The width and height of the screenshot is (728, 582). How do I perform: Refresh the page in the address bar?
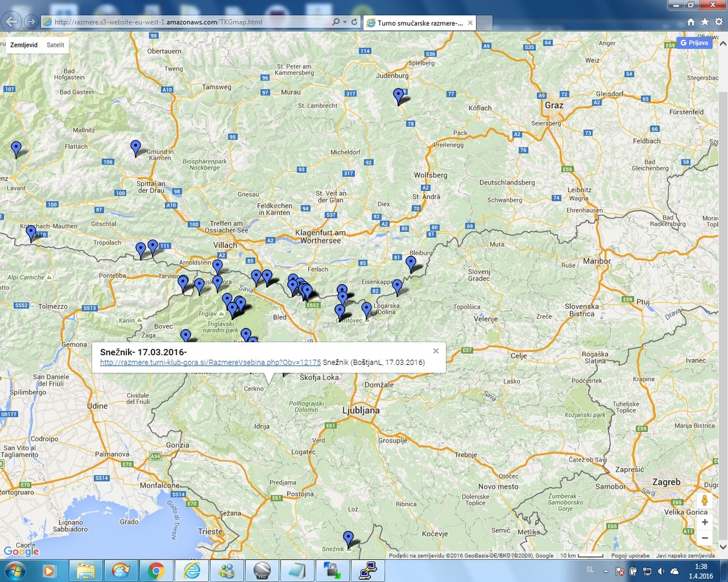(354, 22)
